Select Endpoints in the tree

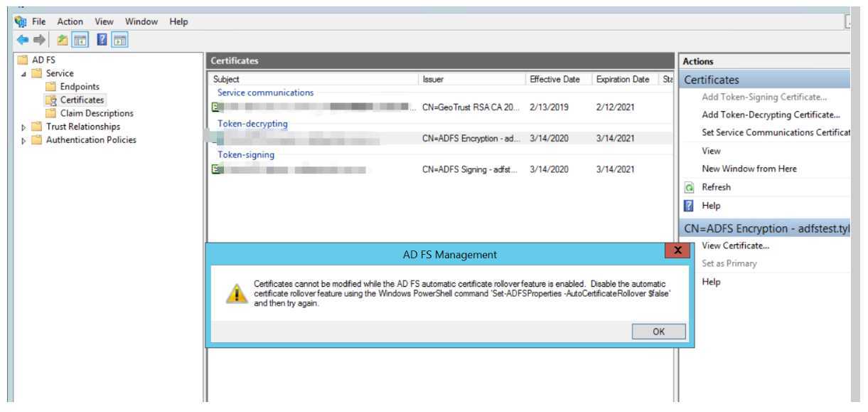[x=80, y=87]
